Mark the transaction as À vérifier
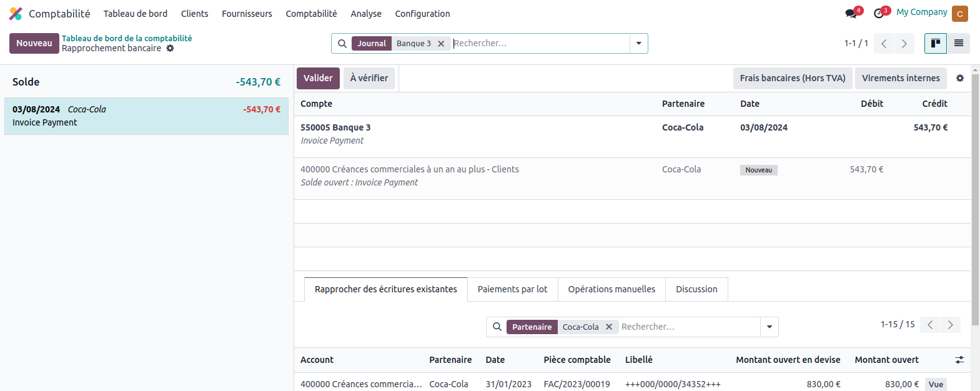980x391 pixels. coord(369,78)
